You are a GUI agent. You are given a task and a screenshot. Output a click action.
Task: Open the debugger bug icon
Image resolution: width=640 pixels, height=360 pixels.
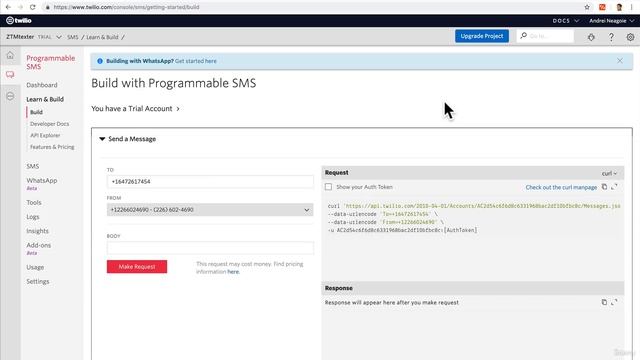pyautogui.click(x=591, y=37)
